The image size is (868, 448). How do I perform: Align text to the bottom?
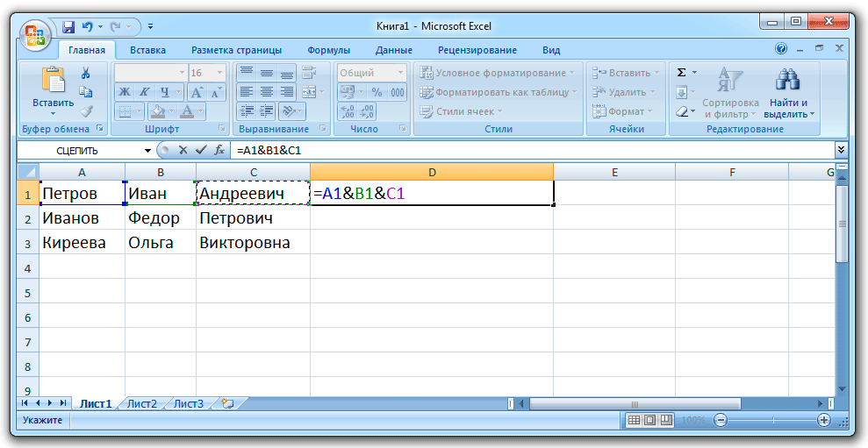coord(286,73)
